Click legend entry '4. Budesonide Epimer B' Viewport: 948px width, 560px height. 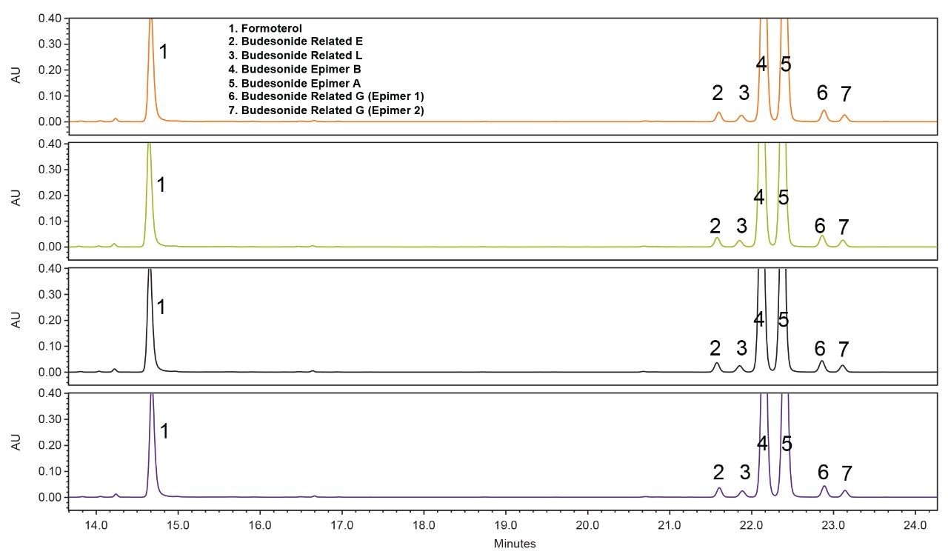295,69
